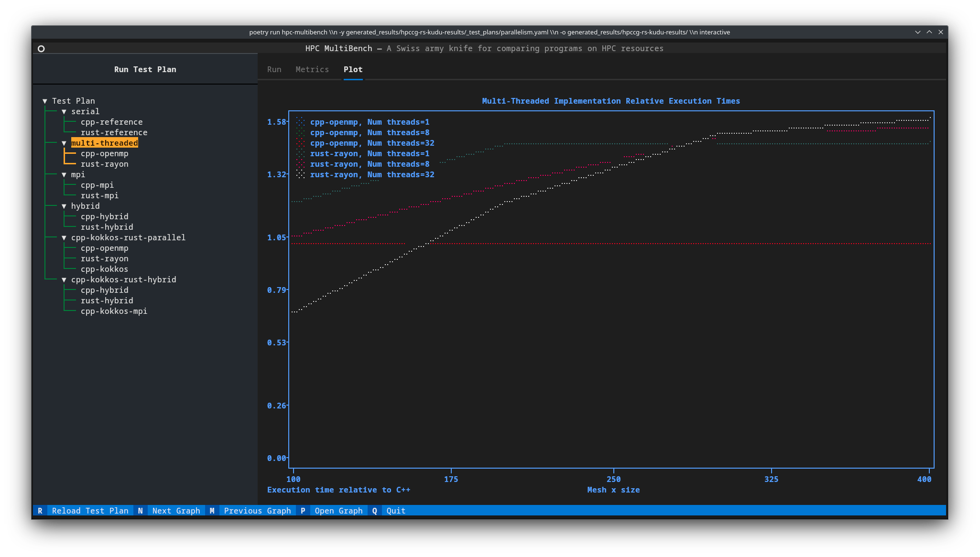
Task: Collapse the mpi tree group
Action: click(x=64, y=174)
